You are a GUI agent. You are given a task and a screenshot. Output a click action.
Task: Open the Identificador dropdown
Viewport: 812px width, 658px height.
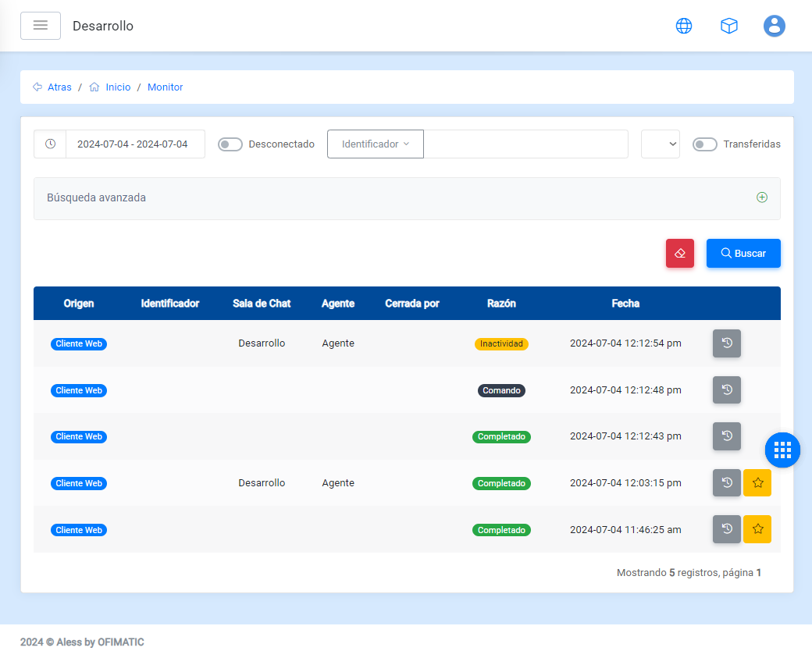(x=376, y=144)
